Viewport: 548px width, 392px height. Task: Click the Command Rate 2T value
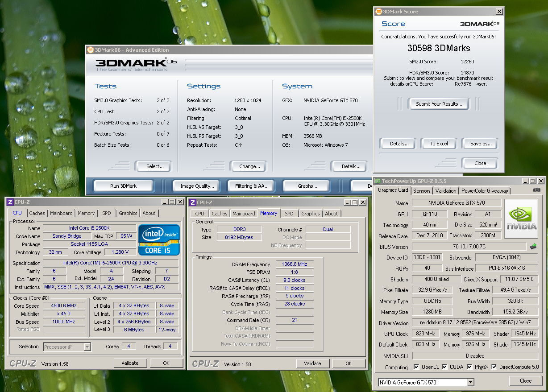[295, 320]
